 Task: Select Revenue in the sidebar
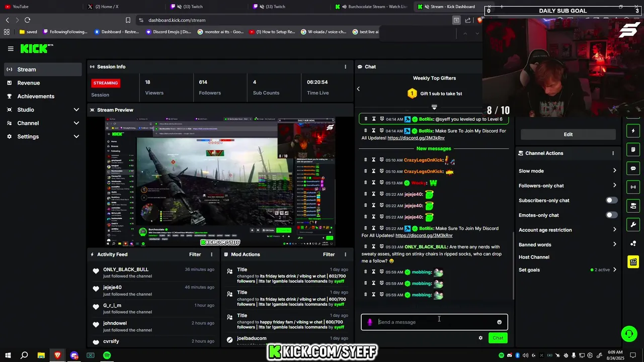42,83
